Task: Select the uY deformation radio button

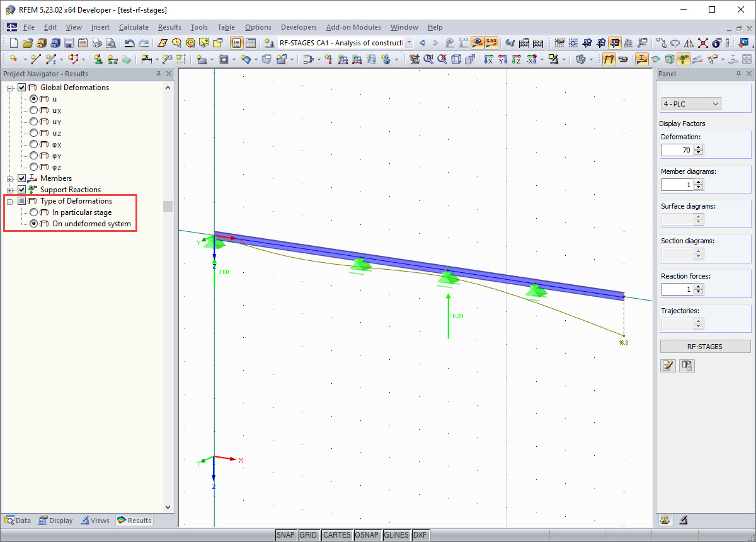Action: click(33, 122)
